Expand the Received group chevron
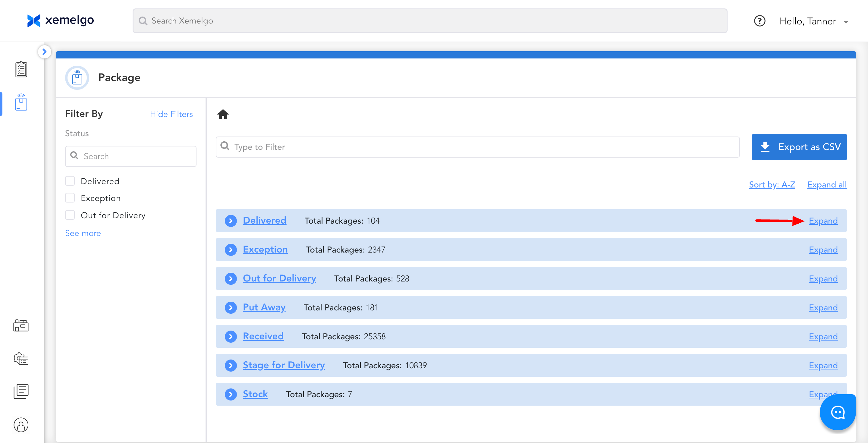Screen dimensions: 868x443 [x=231, y=336]
